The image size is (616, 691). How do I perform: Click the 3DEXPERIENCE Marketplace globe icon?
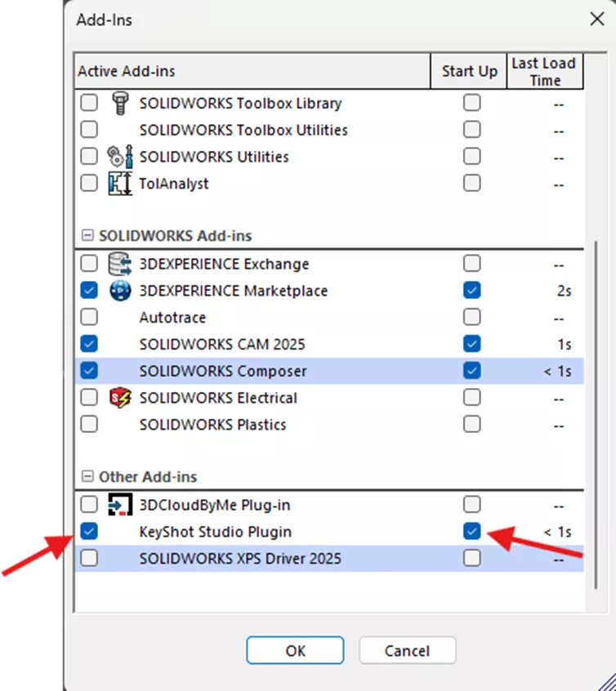point(120,291)
